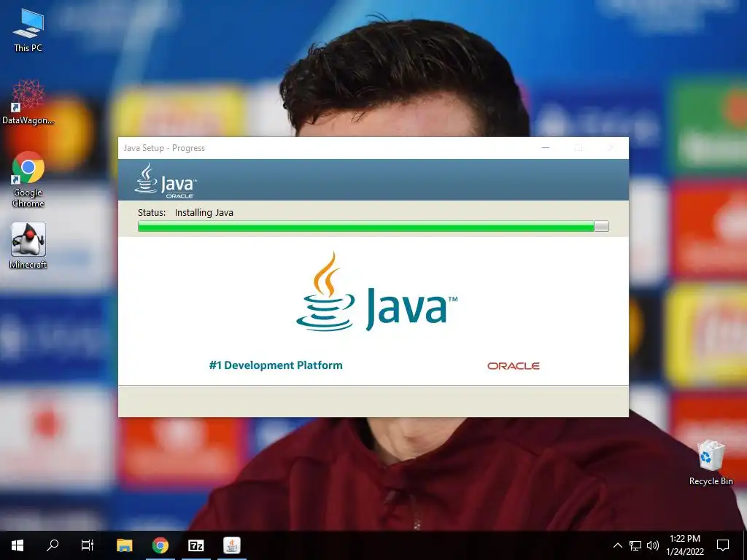Open the volume speaker tray icon

coord(653,545)
